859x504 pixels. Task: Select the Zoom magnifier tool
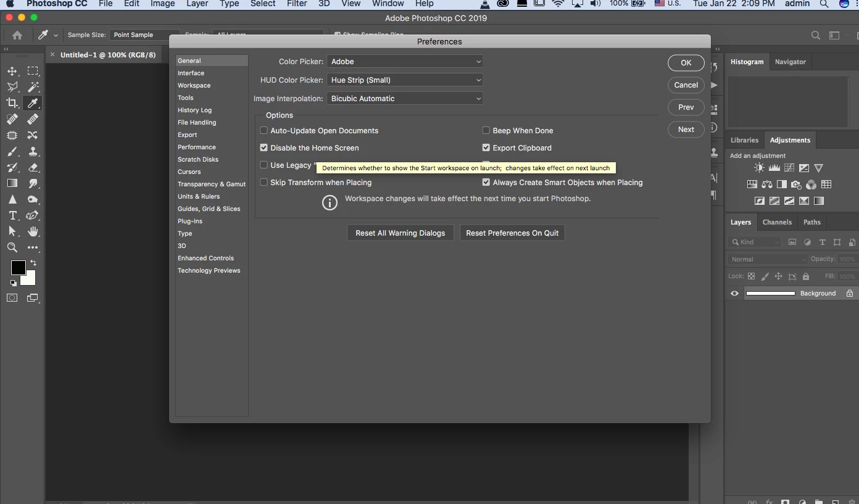coord(12,247)
